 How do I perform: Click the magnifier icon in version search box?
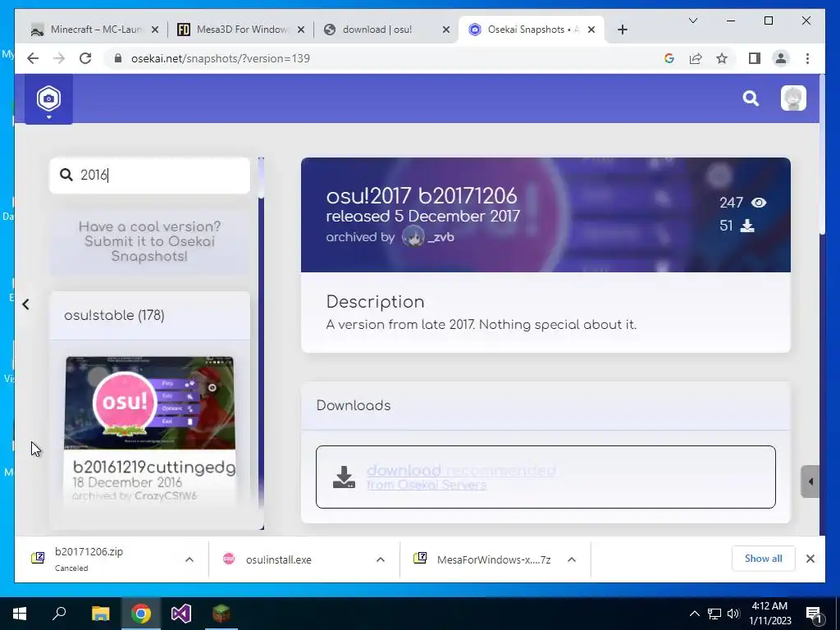click(66, 175)
